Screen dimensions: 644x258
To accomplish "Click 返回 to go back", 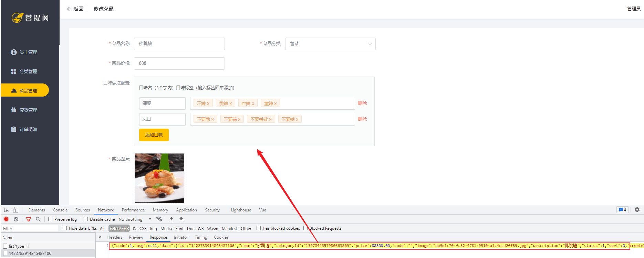I will 75,9.
